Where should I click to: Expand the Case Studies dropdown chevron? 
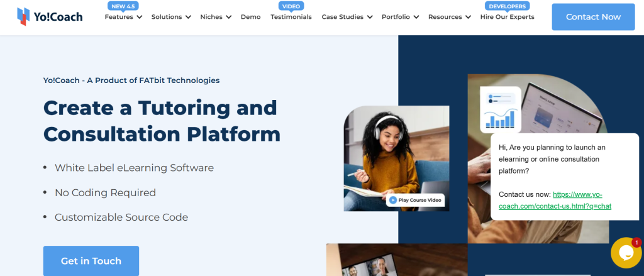[370, 17]
